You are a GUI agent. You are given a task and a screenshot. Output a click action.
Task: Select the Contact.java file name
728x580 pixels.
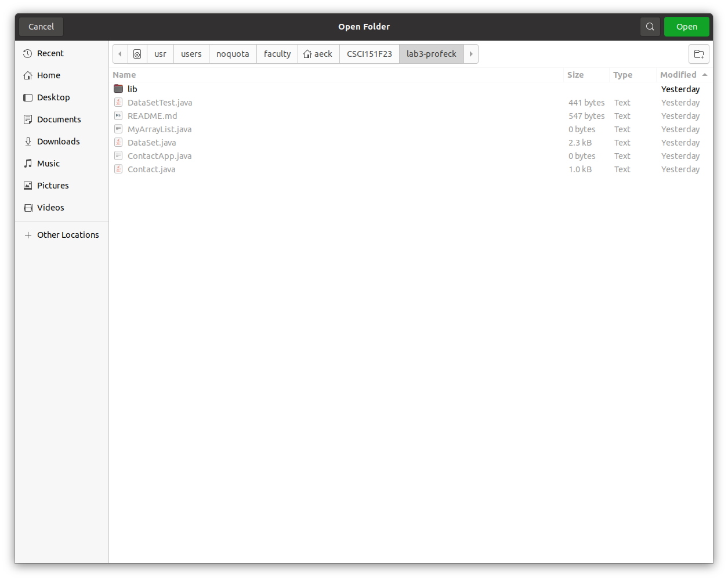(x=151, y=169)
